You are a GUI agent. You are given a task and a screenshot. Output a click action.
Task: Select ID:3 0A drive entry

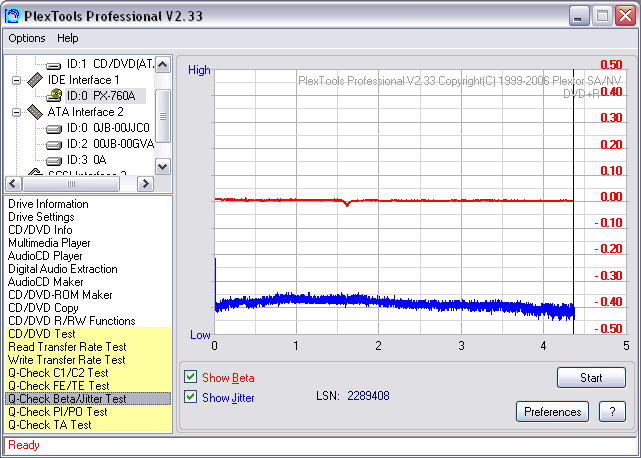[86, 160]
